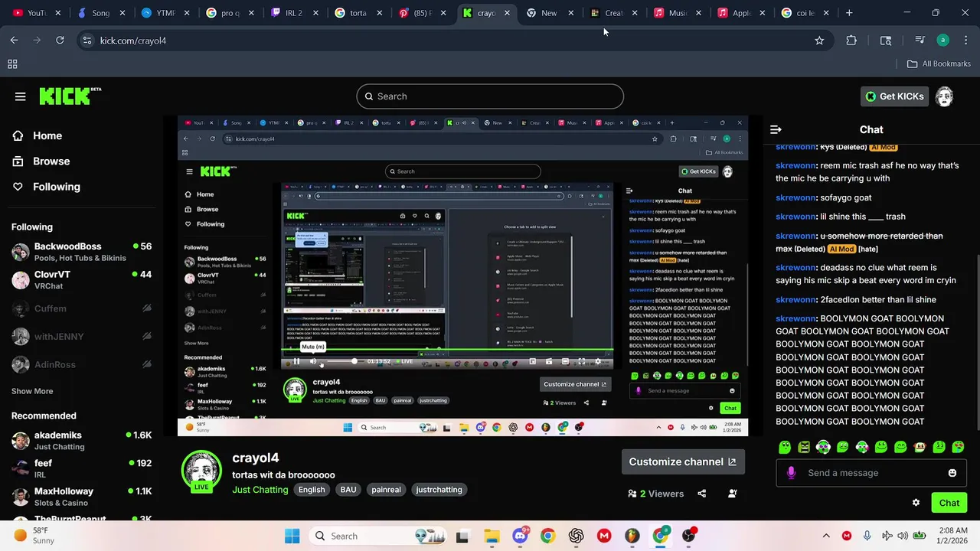
Task: Open the Chrome apps grid shortcut
Action: point(12,64)
